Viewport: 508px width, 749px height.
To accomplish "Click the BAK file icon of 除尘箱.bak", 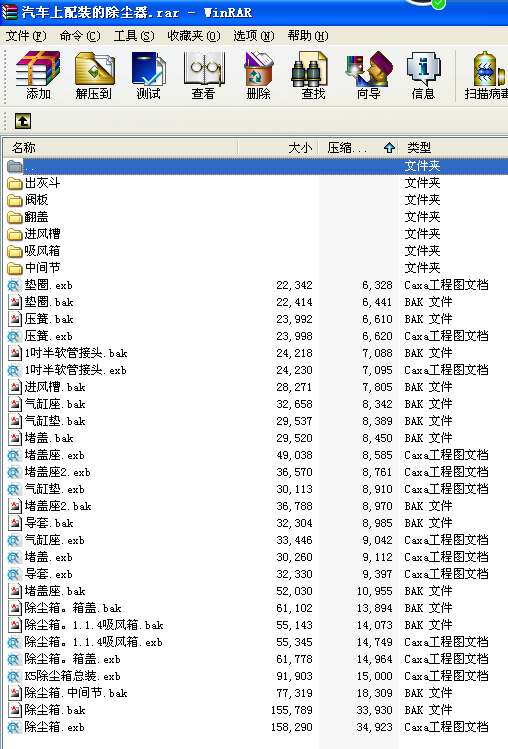I will point(15,710).
